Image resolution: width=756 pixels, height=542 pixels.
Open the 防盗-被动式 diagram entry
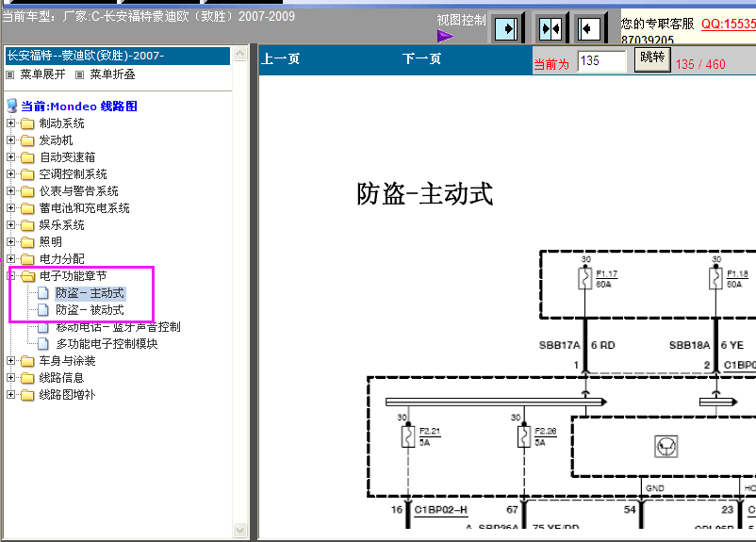point(90,310)
